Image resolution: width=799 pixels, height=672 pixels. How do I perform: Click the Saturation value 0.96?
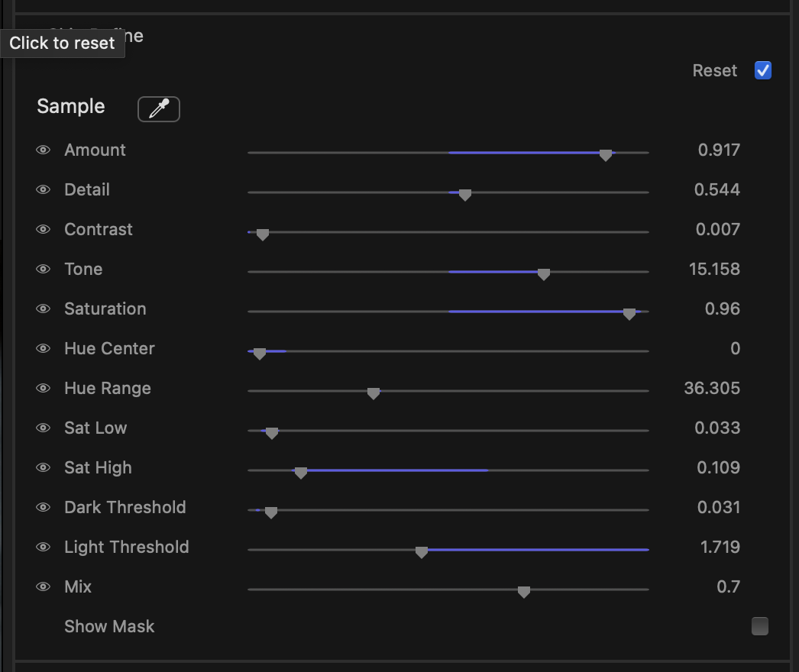click(x=722, y=309)
